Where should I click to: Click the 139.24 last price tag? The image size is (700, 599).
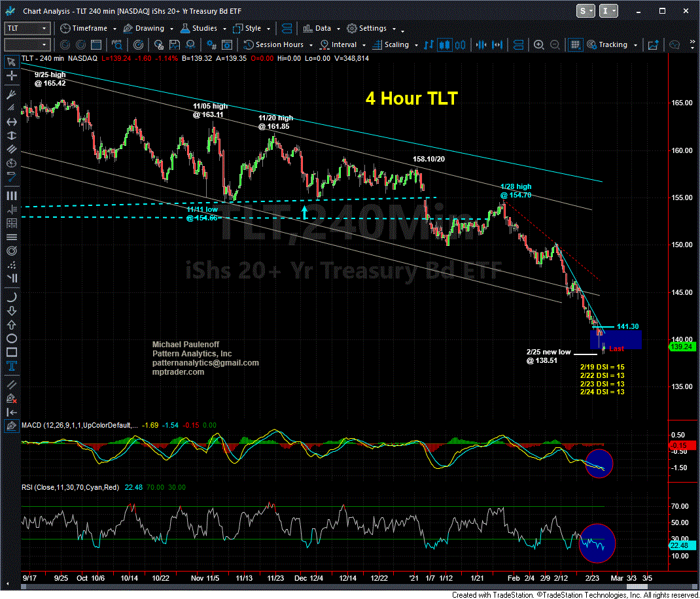click(x=681, y=347)
